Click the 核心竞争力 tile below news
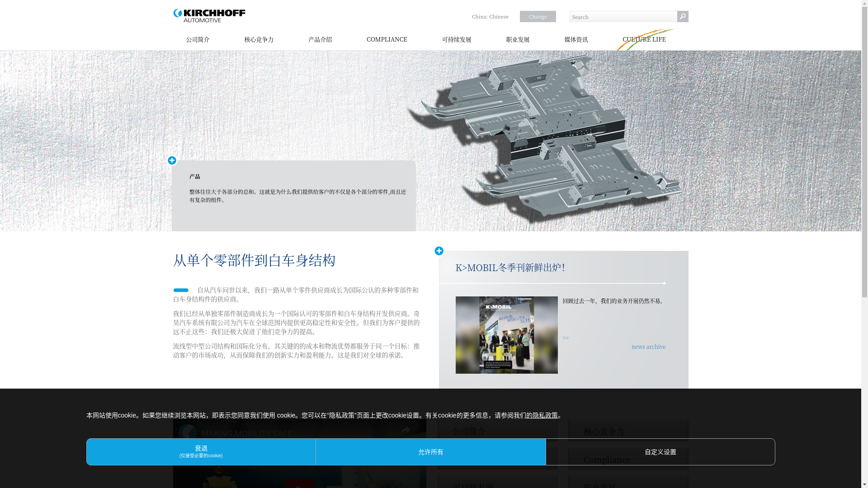 pos(628,431)
